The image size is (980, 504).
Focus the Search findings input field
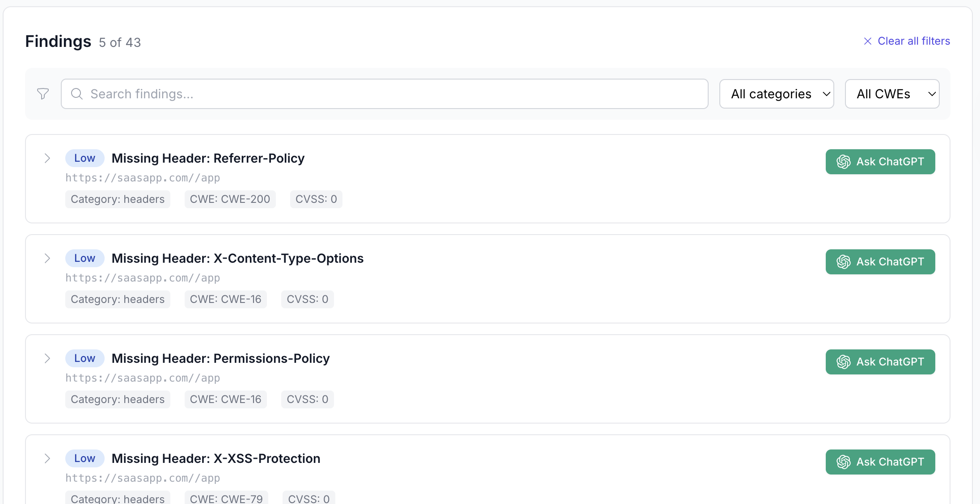coord(384,94)
